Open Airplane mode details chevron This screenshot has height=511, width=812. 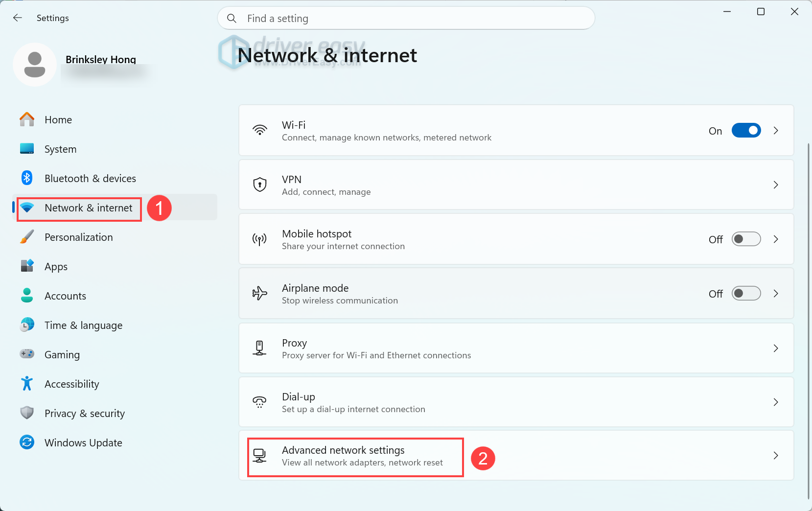pos(776,293)
